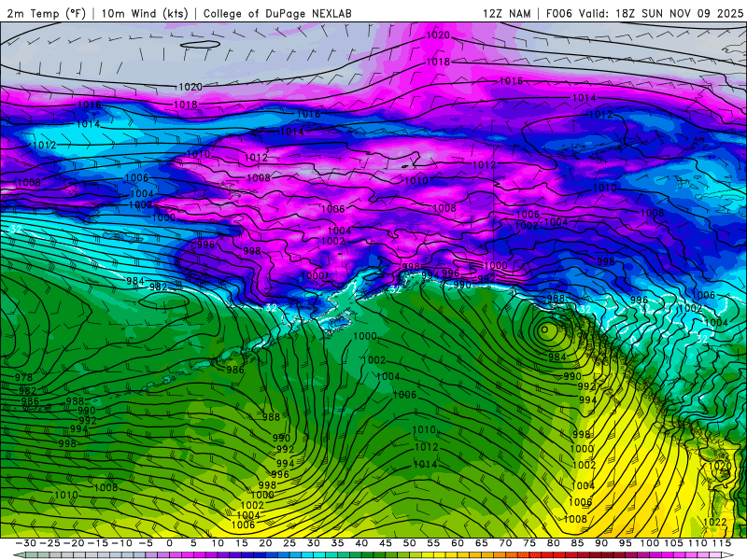Click the 0 label on temperature scale
747x560 pixels.
170,543
